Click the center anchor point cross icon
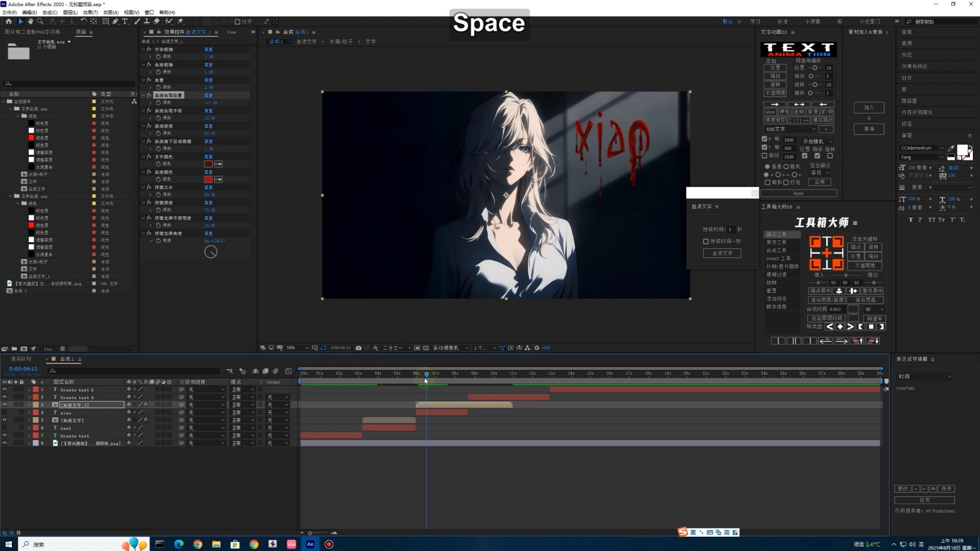Screen dimensions: 980x551 point(827,253)
